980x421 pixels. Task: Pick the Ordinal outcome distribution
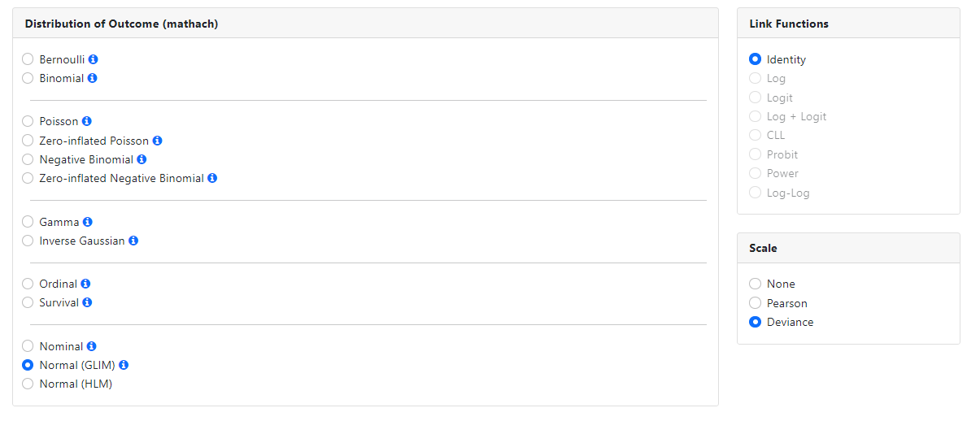click(28, 284)
